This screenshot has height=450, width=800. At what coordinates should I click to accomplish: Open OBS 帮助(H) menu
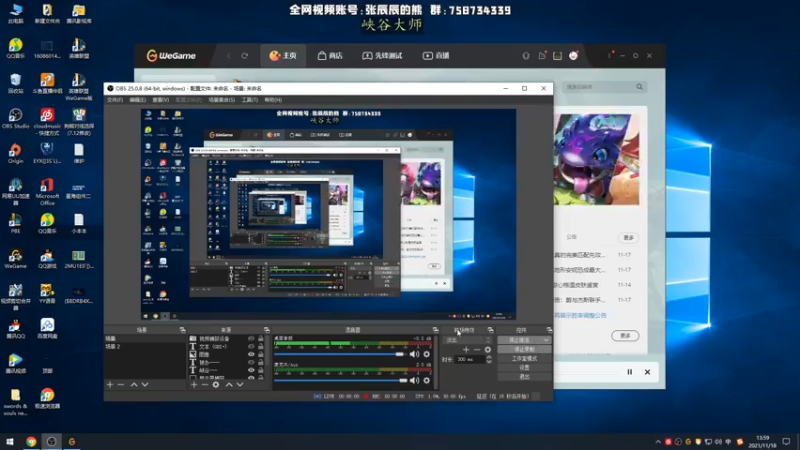pyautogui.click(x=273, y=100)
